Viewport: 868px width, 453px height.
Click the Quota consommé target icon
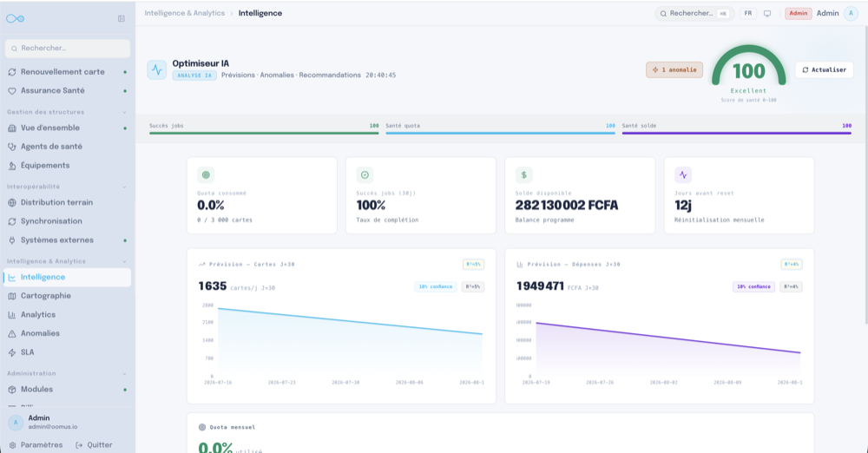tap(206, 175)
